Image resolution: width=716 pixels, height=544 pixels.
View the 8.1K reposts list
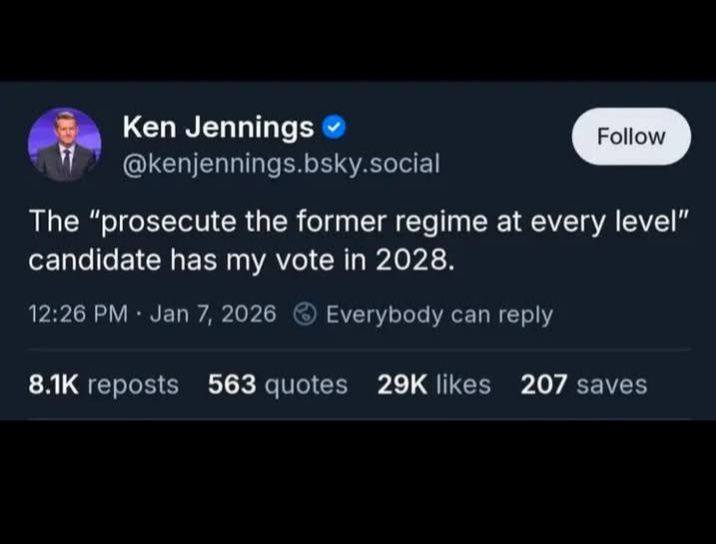[103, 384]
